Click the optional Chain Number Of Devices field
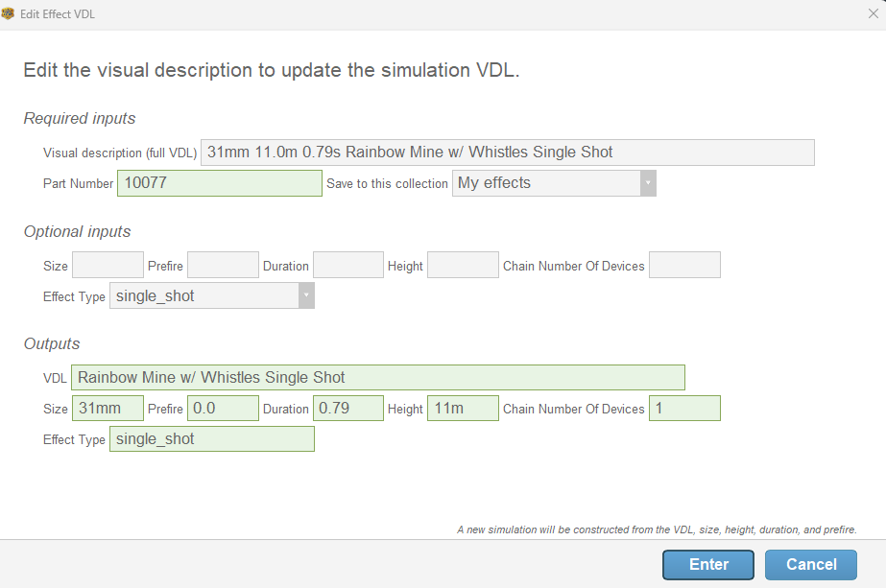This screenshot has width=886, height=588. click(x=684, y=266)
